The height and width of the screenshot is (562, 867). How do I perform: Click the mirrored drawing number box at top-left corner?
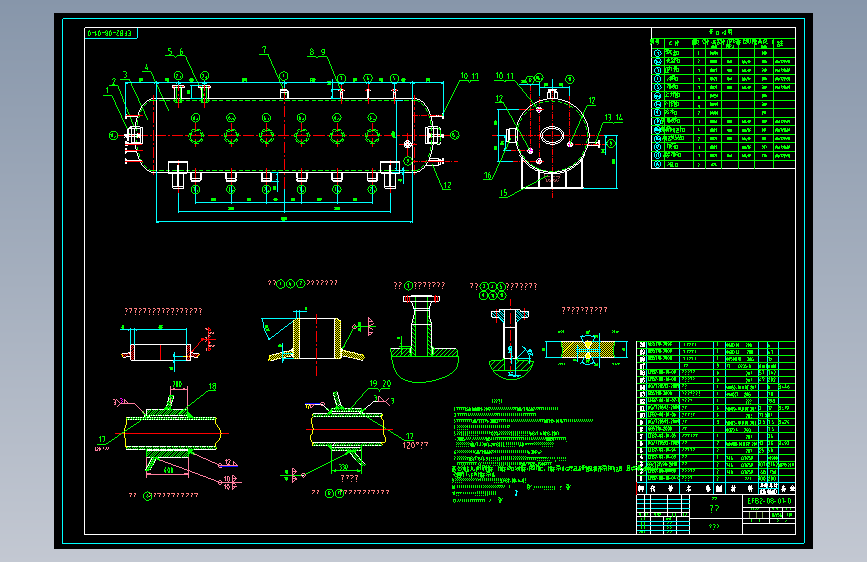(x=111, y=33)
